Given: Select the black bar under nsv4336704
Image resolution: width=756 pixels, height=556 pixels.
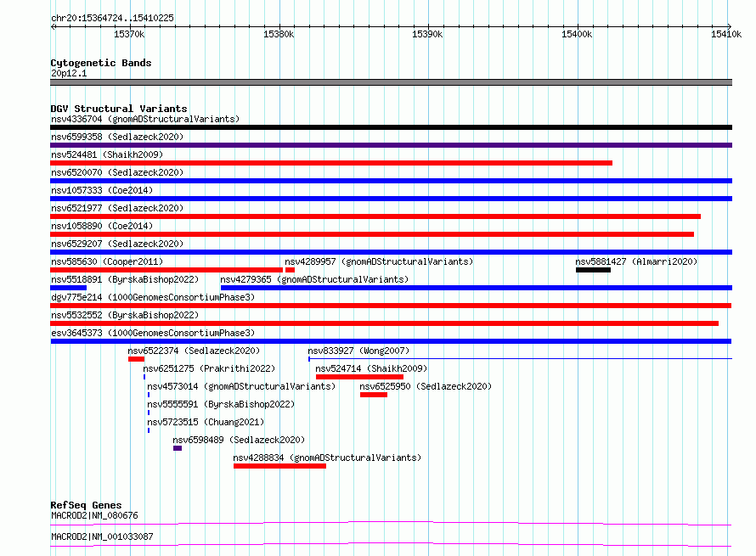Looking at the screenshot, I should pos(391,127).
